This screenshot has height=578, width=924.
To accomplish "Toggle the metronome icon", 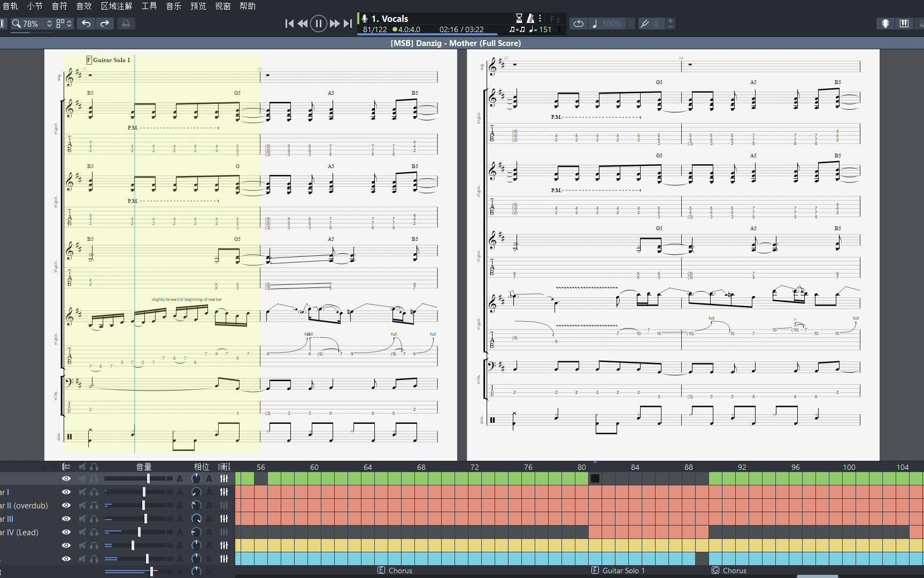I will point(530,18).
